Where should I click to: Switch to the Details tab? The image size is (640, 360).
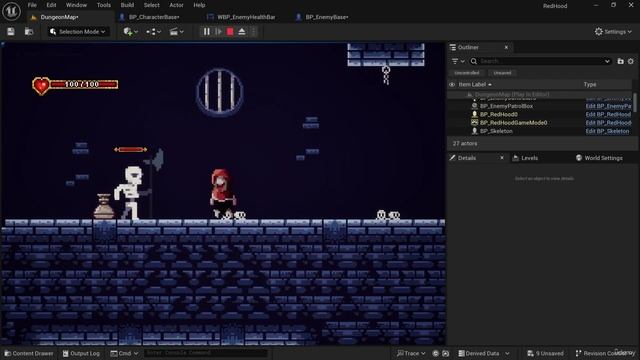point(467,158)
